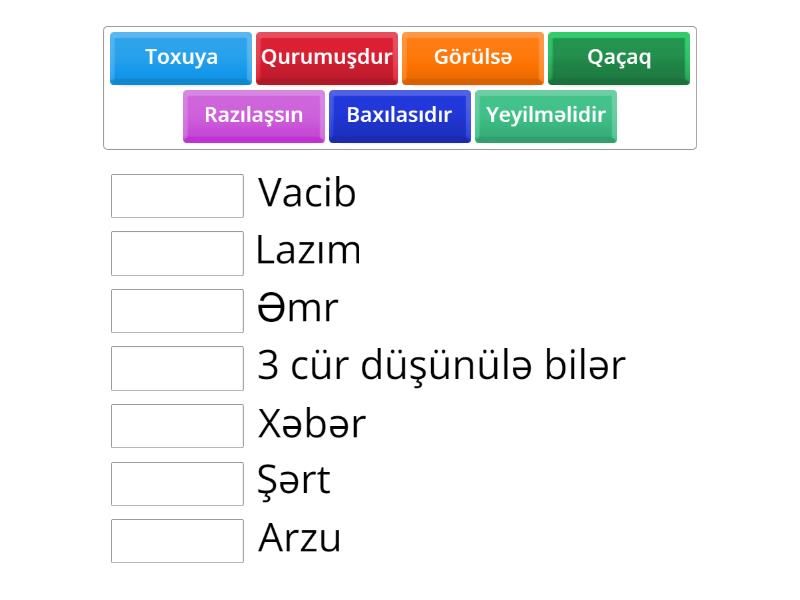Pick the orange Görülsə tile
This screenshot has height=600, width=800.
click(x=473, y=57)
